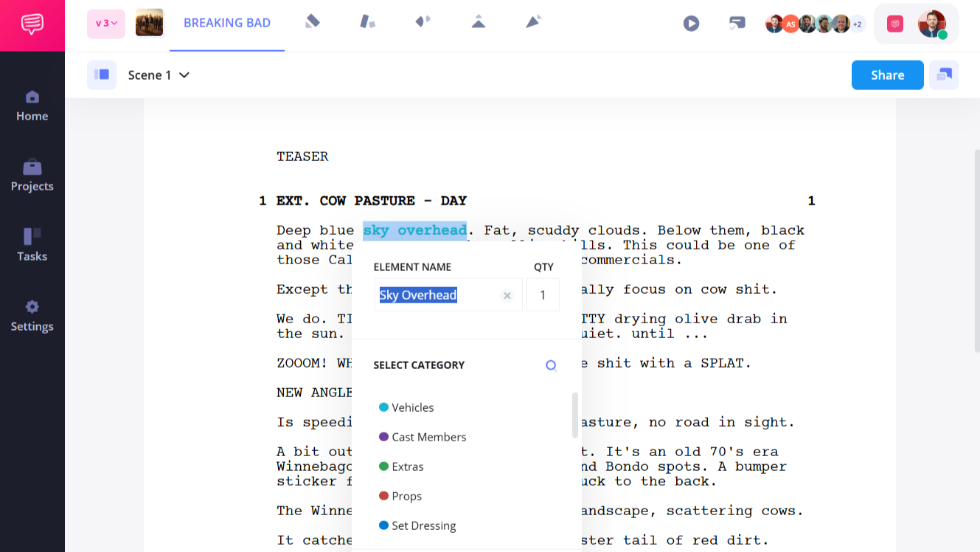Image resolution: width=980 pixels, height=552 pixels.
Task: Open the paper plane toolbar icon
Action: (534, 22)
